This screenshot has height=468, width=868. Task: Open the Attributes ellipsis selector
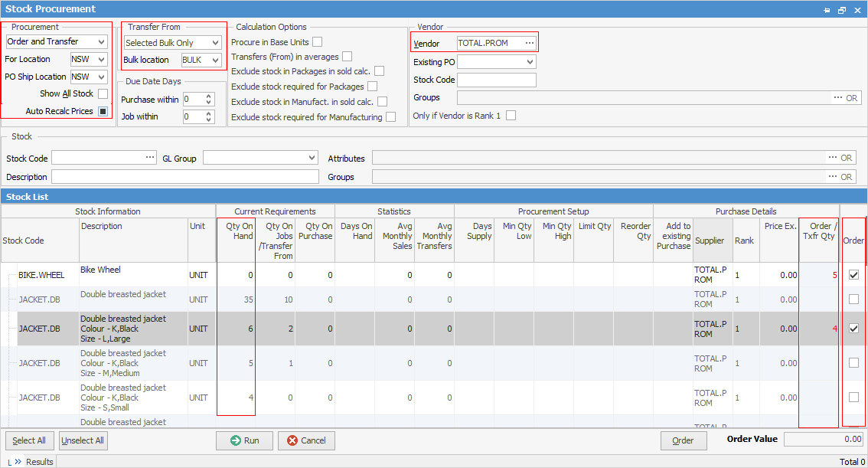(833, 158)
